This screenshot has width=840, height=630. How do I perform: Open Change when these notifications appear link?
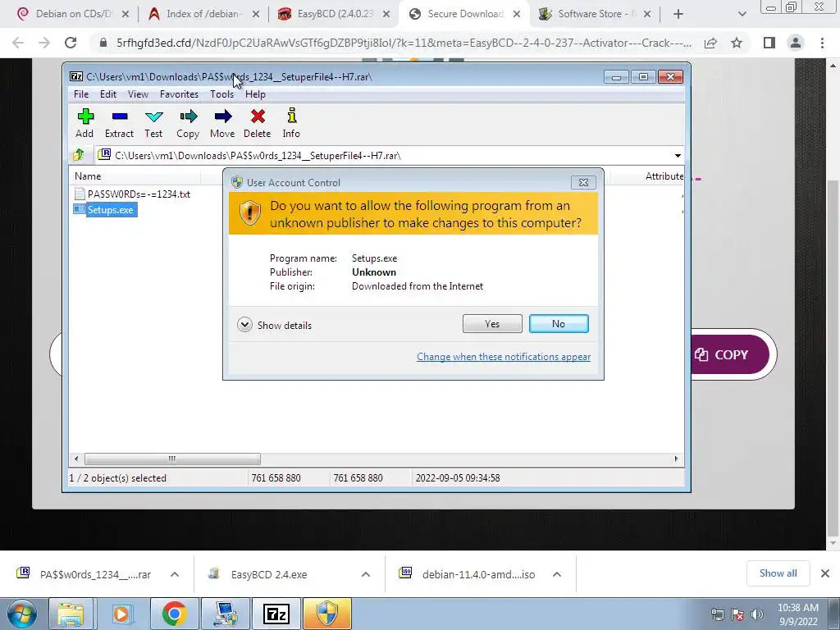tap(504, 357)
